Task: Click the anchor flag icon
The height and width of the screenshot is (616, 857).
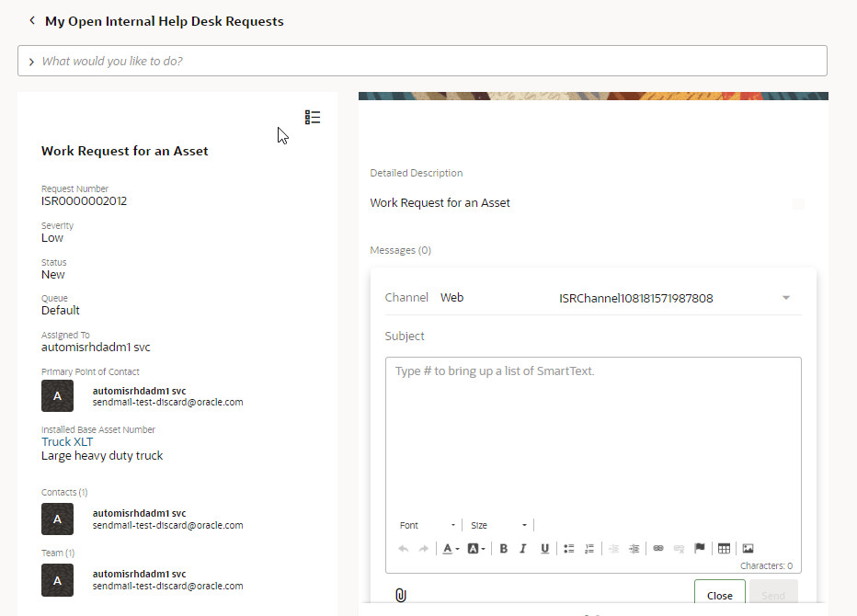Action: 699,548
